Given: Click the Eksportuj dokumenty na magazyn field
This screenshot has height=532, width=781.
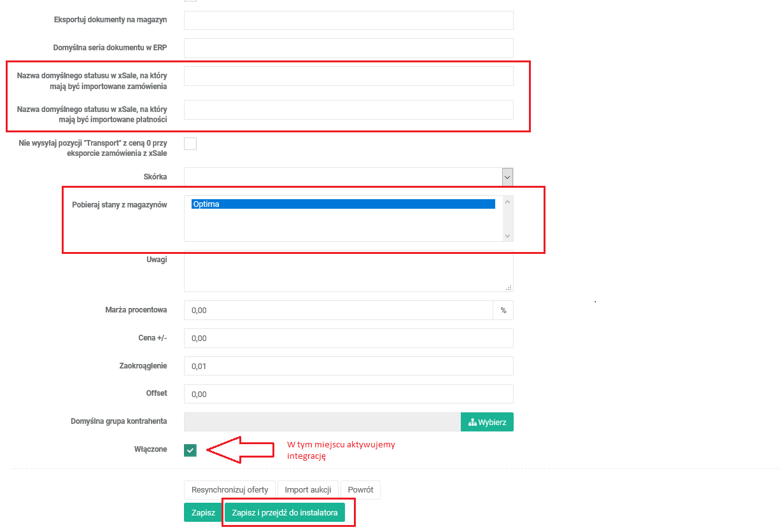Looking at the screenshot, I should point(348,20).
